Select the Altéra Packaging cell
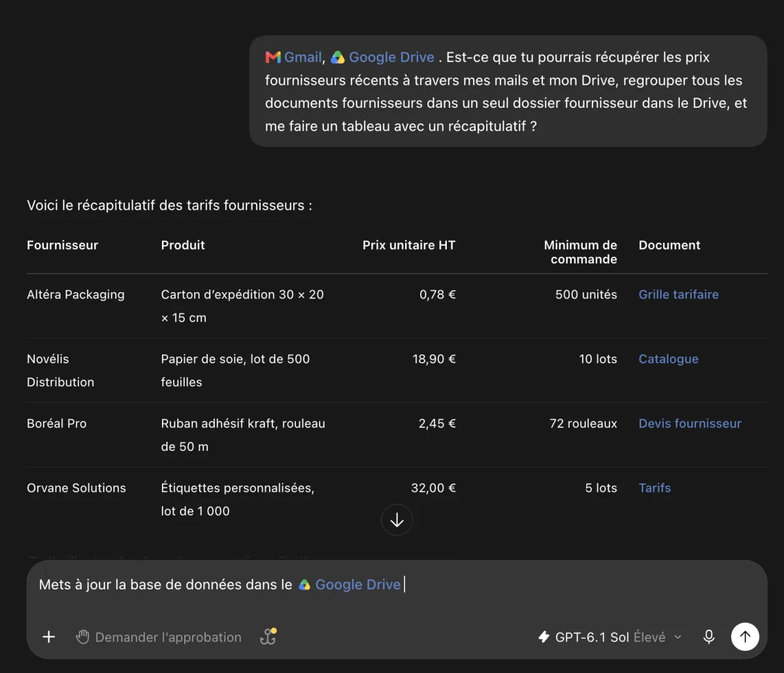 (76, 295)
